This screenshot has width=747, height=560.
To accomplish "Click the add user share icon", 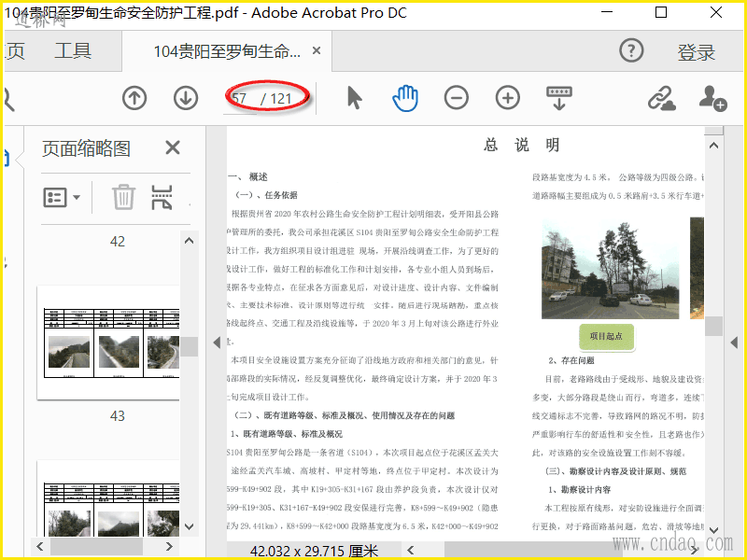I will click(712, 98).
